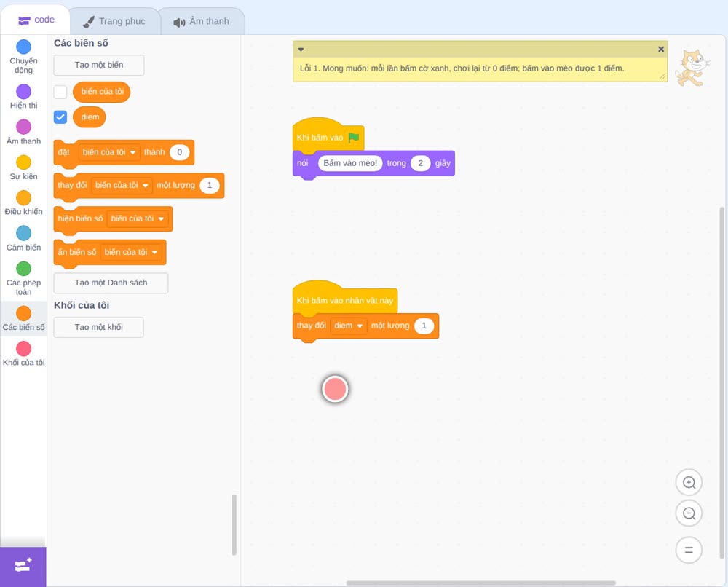The height and width of the screenshot is (587, 728).
Task: Close the yellow comment note
Action: click(x=661, y=50)
